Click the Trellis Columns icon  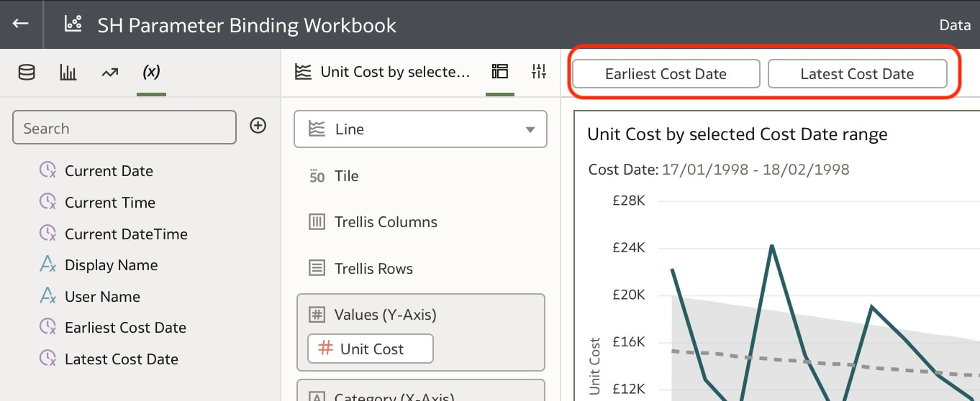pos(317,222)
